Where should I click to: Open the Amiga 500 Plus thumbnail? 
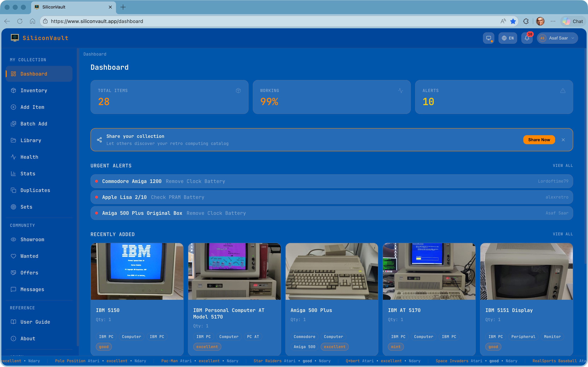(331, 271)
